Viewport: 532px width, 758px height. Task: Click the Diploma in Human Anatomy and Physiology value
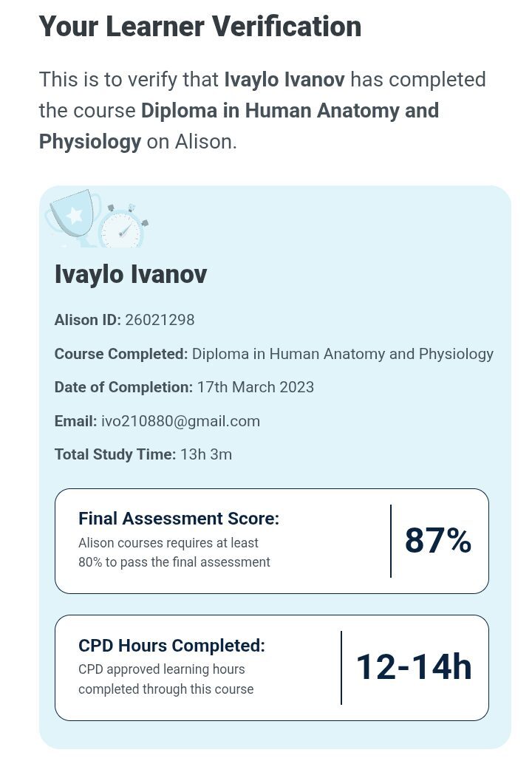click(342, 354)
